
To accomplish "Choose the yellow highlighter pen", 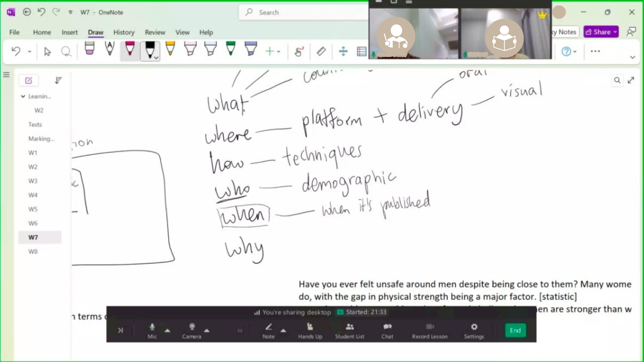I will [170, 49].
